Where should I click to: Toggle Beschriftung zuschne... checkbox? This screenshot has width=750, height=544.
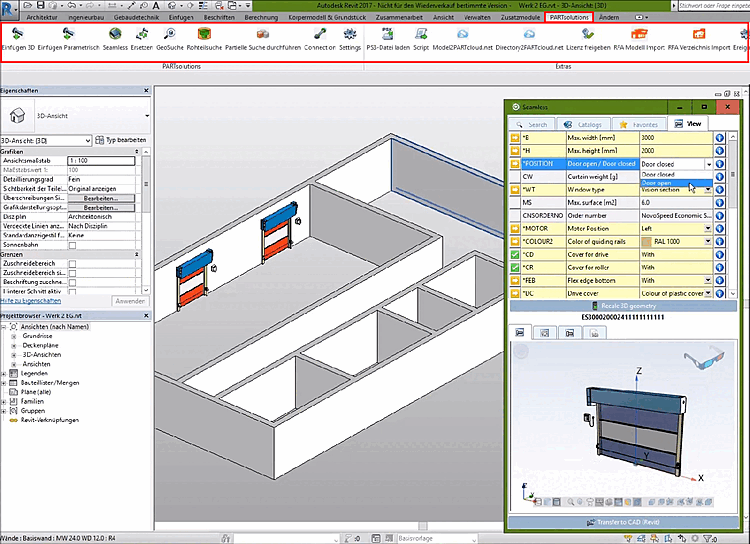(72, 282)
